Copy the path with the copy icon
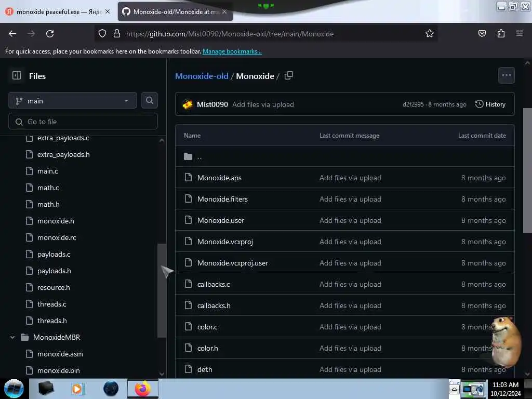This screenshot has width=532, height=399. (289, 75)
